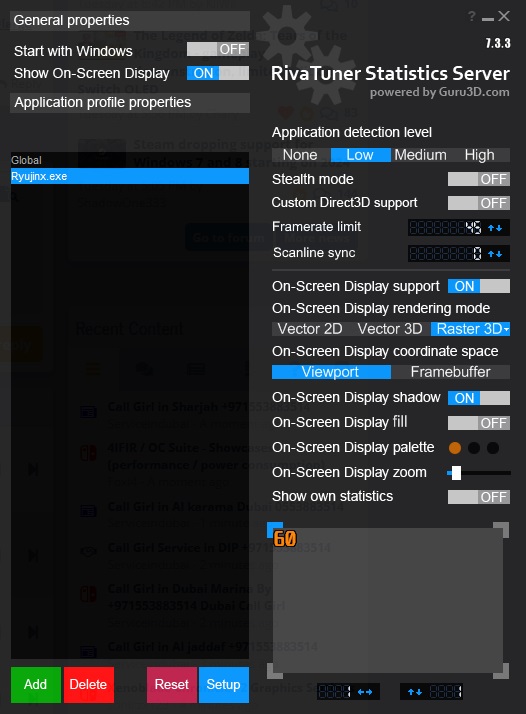
Task: Toggle Show own statistics switch
Action: 479,497
